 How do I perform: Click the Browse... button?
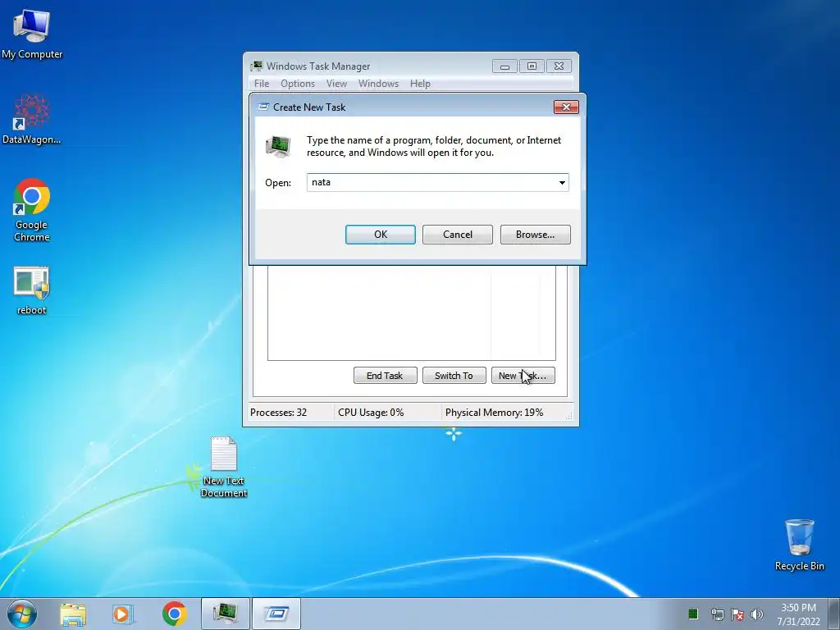[x=535, y=235]
